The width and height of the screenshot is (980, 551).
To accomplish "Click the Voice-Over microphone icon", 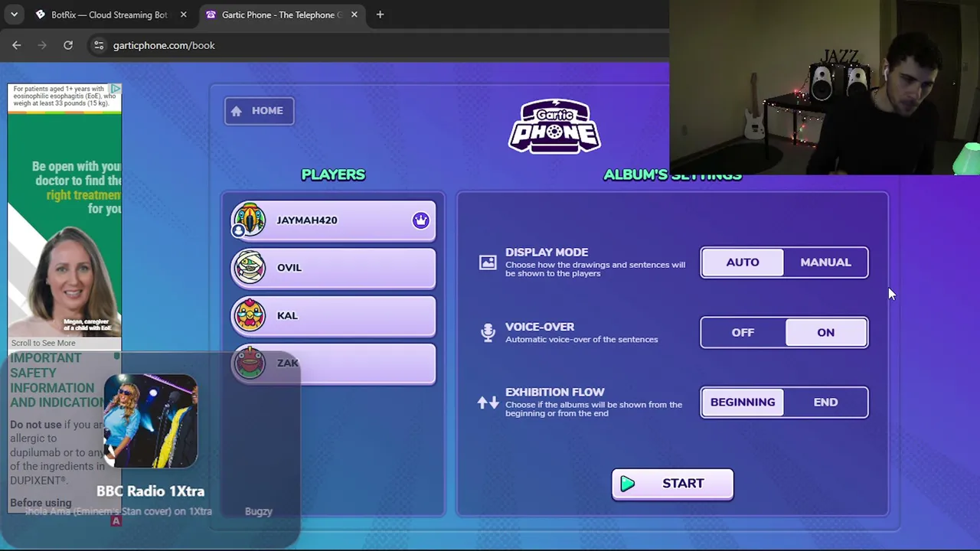I will coord(488,332).
